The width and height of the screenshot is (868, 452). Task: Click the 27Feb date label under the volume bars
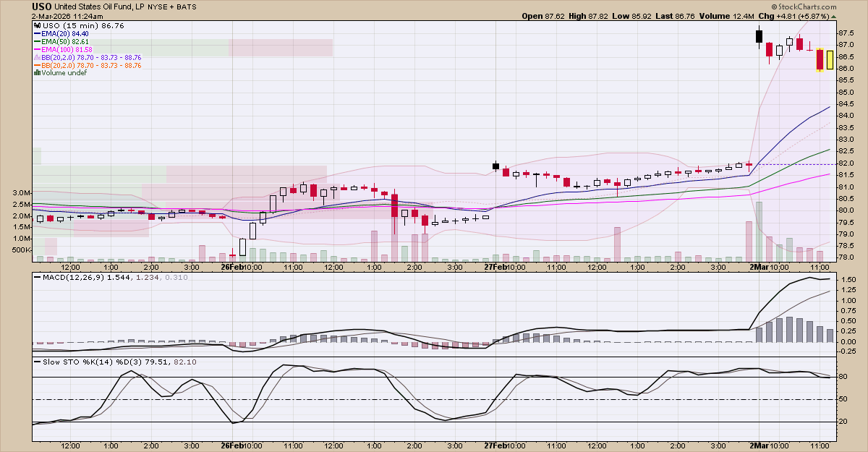click(x=494, y=267)
